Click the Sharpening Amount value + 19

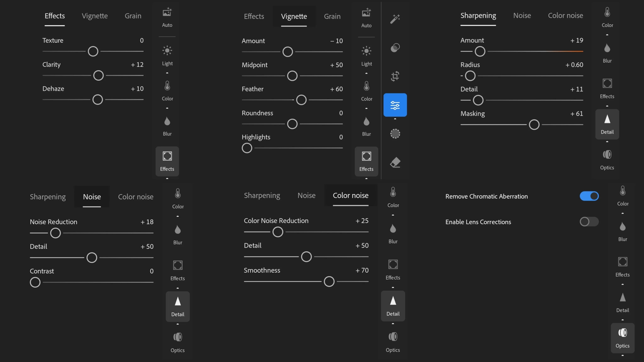pos(577,40)
